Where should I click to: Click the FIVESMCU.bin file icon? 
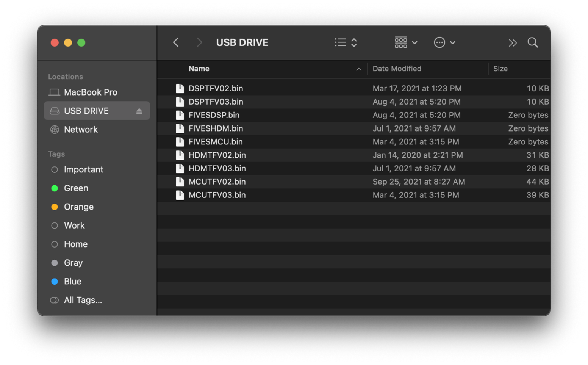[180, 141]
